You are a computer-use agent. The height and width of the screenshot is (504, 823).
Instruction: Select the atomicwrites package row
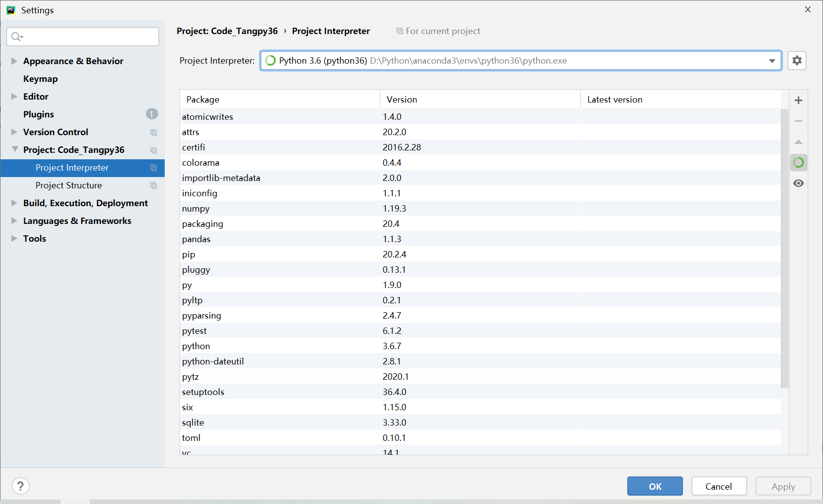[481, 117]
